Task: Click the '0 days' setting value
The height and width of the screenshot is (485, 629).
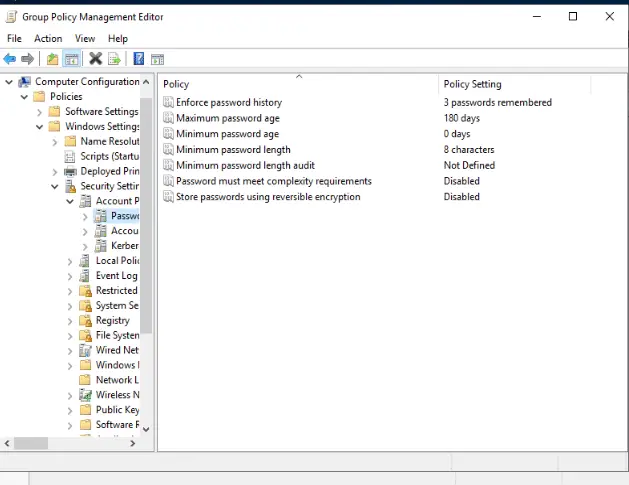Action: click(457, 134)
